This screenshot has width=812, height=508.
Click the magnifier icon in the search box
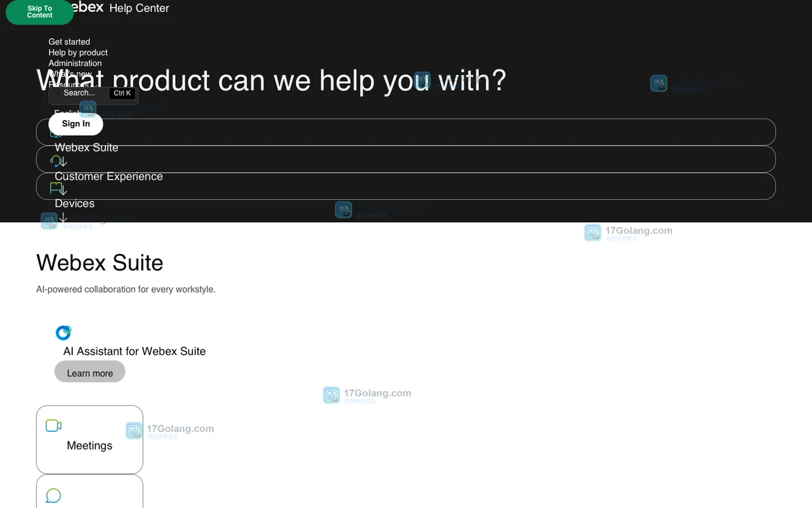(x=56, y=93)
